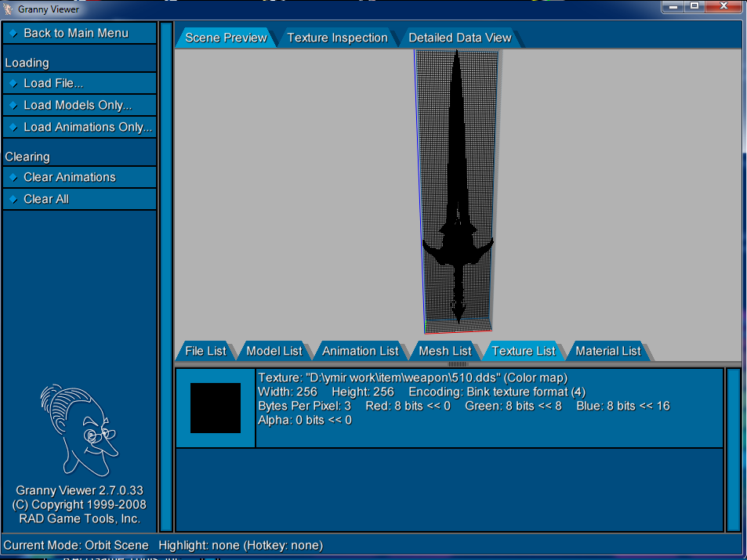
Task: Click the left sidebar vertical scrollbar
Action: (166, 276)
